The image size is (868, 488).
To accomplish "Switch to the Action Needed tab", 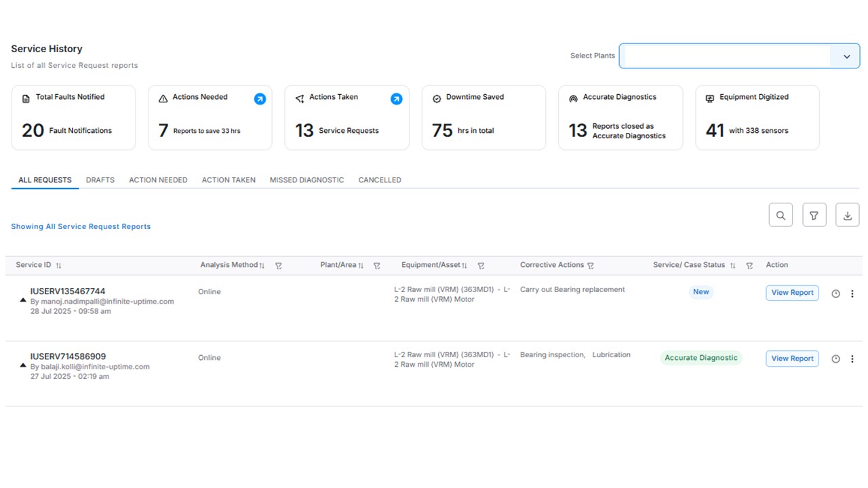I will pos(158,180).
